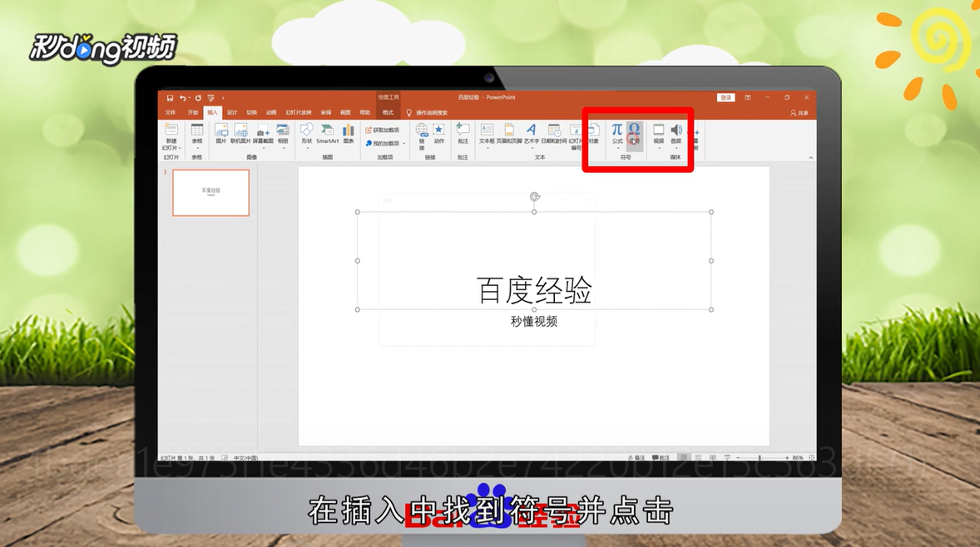Click the 链接 Link icon
Screen dimensions: 980x547
pos(422,136)
